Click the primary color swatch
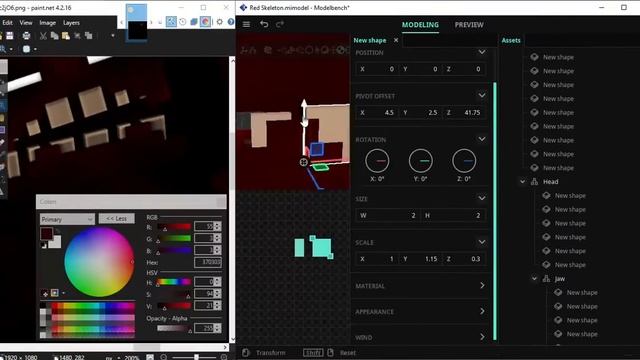Viewport: 640px width, 360px height. click(x=47, y=234)
